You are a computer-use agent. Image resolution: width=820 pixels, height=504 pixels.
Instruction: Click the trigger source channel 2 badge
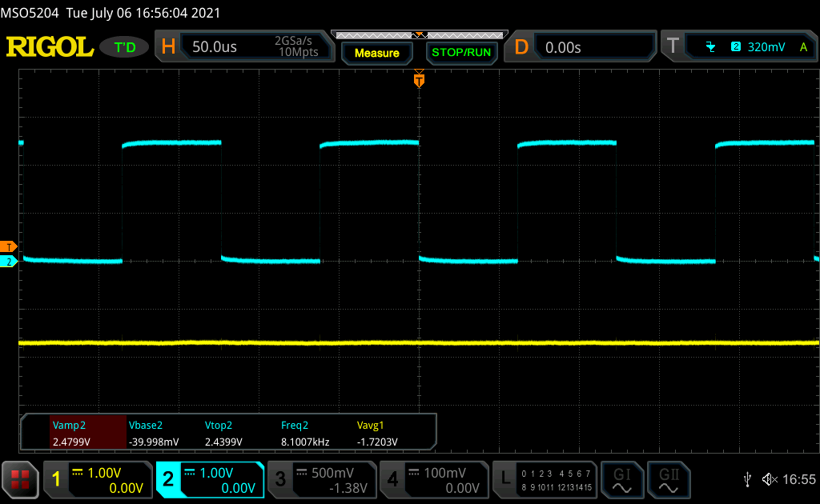click(736, 46)
